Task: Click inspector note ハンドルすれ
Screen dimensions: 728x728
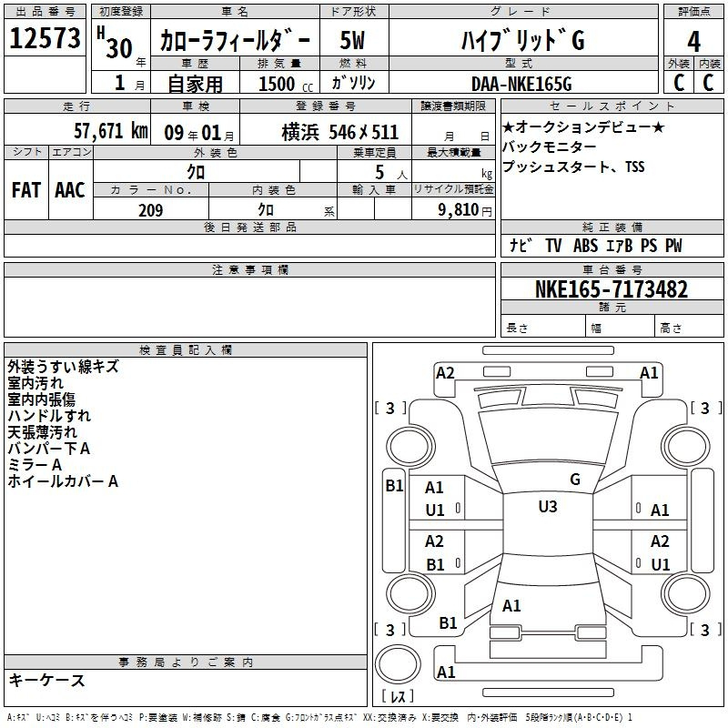Action: point(49,416)
